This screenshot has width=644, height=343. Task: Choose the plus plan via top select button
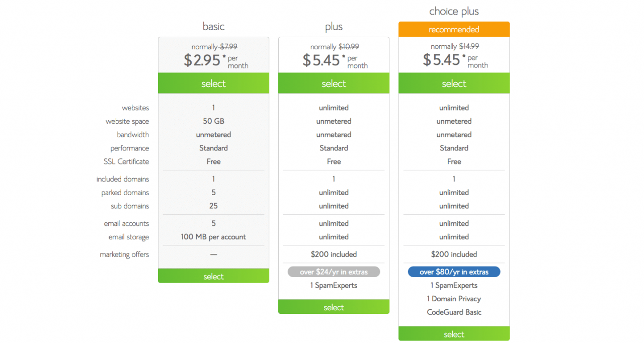[x=334, y=83]
